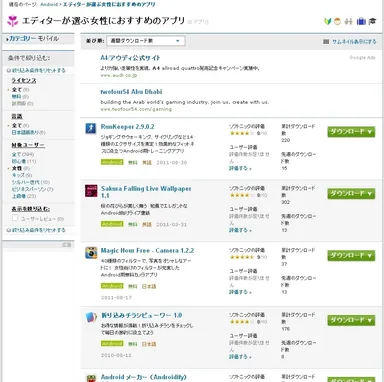Select the 女性 user filter
This screenshot has height=382, width=384.
(17, 168)
